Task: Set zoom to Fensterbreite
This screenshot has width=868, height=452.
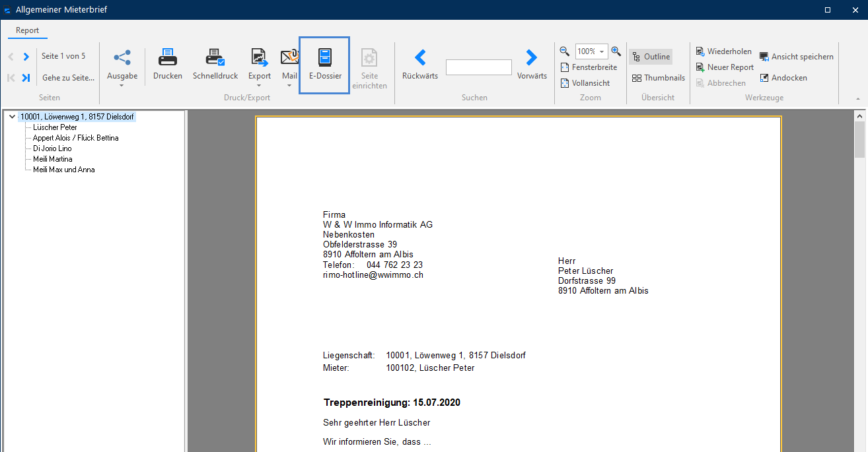Action: pos(589,67)
